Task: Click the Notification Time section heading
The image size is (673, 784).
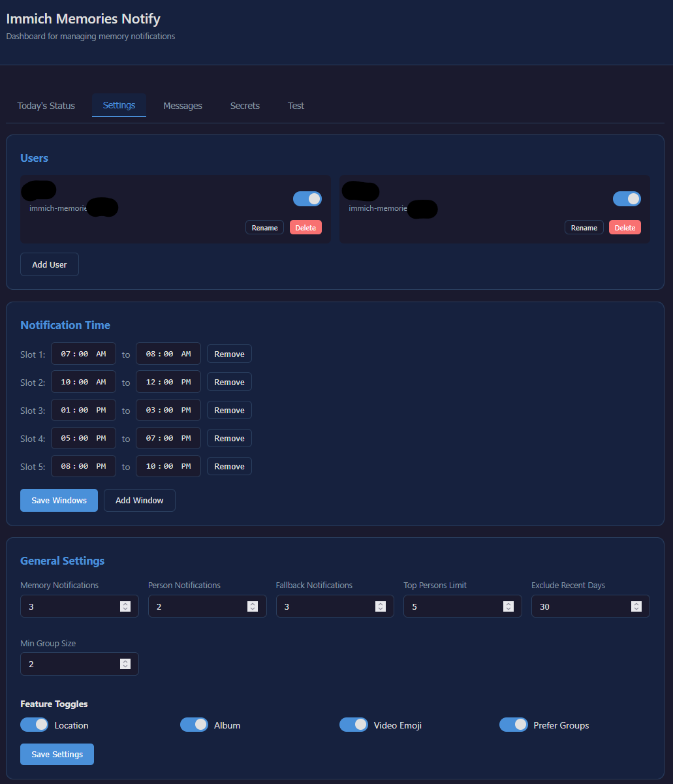Action: [65, 325]
